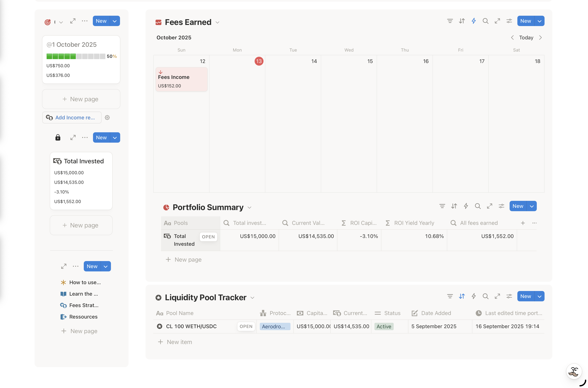Click gear icon next to Add Income button
This screenshot has width=588, height=388.
pos(107,118)
